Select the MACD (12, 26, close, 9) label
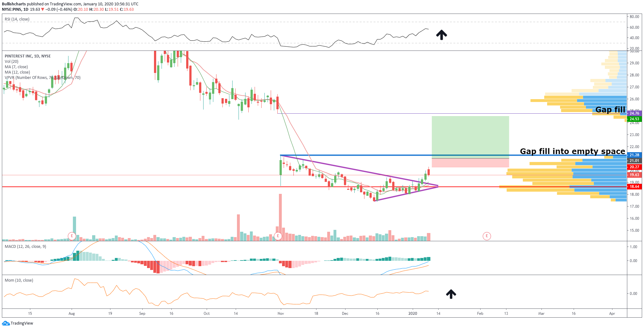 pyautogui.click(x=25, y=247)
